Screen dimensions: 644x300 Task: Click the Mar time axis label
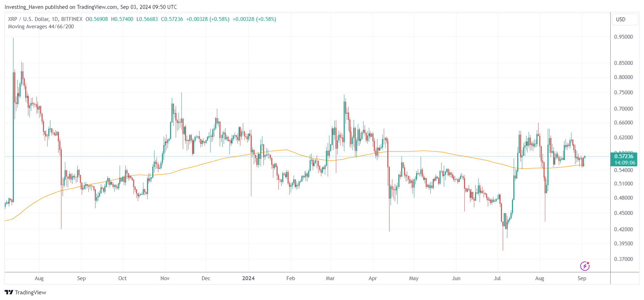click(330, 278)
